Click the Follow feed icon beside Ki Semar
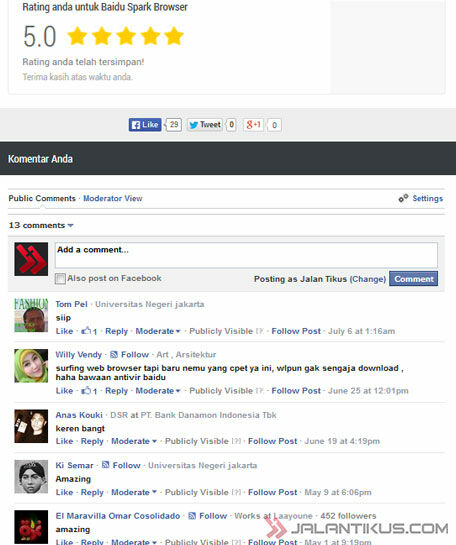Viewport: 456px width, 545px height. point(106,465)
